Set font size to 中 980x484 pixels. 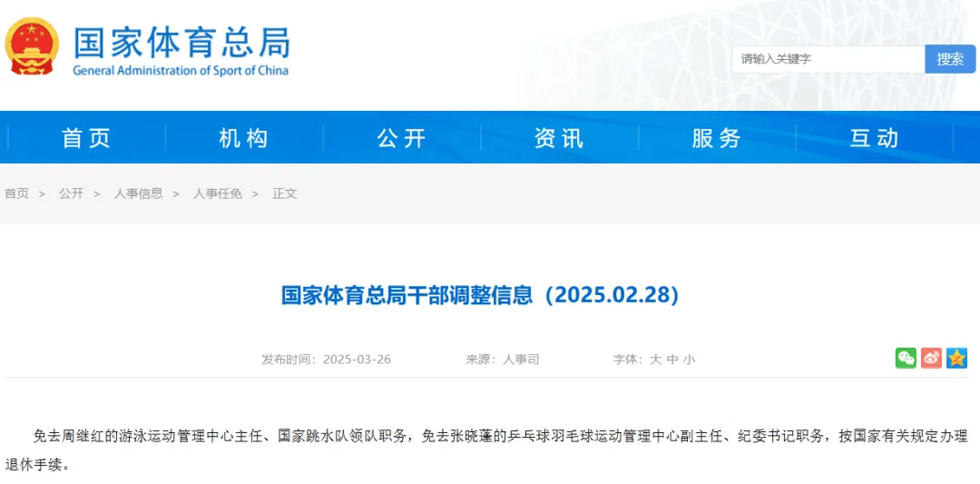coord(672,360)
